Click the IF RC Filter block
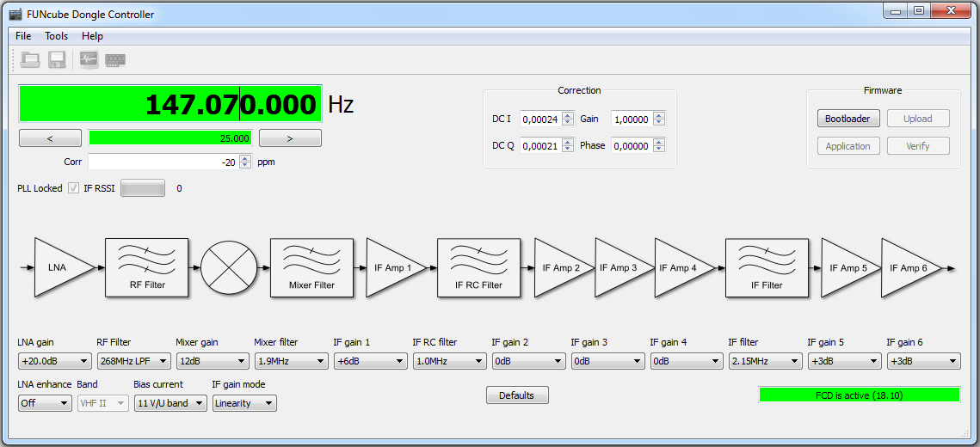Image resolution: width=980 pixels, height=447 pixels. pos(478,267)
